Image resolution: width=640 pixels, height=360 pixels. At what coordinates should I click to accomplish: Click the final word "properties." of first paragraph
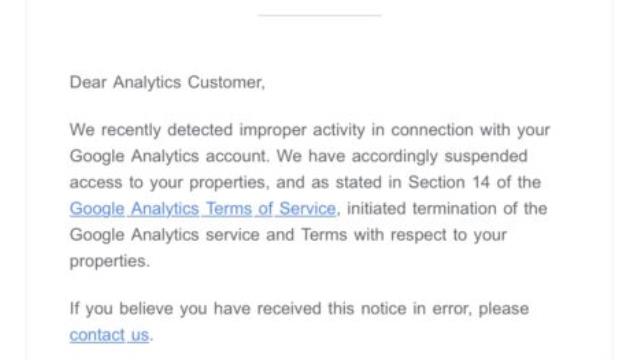[x=110, y=261]
